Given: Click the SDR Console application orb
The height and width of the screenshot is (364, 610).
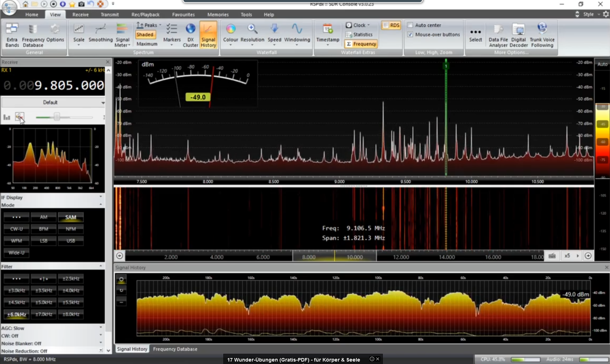Looking at the screenshot, I should 9,7.
